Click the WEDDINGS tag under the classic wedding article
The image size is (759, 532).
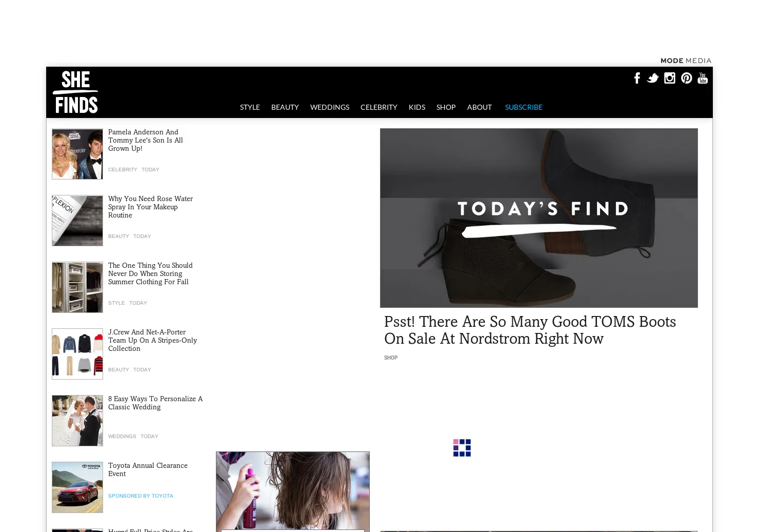click(122, 437)
